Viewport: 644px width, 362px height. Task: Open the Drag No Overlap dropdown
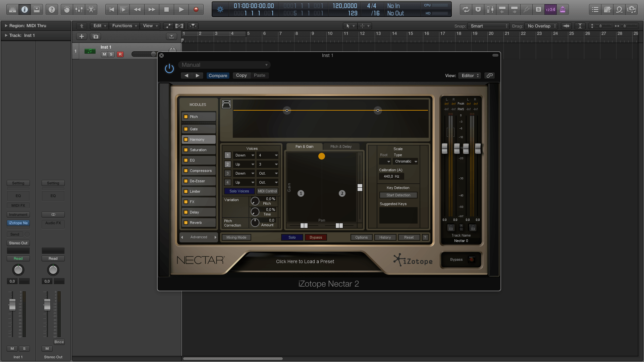(x=542, y=26)
